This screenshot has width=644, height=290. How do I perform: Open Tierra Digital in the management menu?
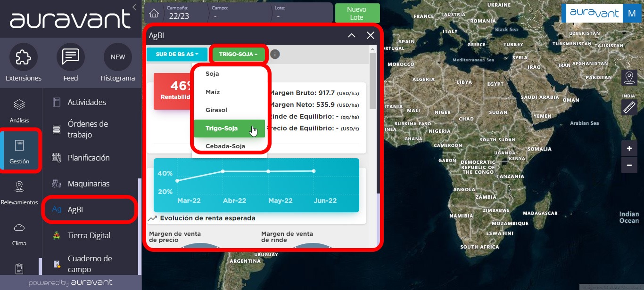[x=90, y=235]
